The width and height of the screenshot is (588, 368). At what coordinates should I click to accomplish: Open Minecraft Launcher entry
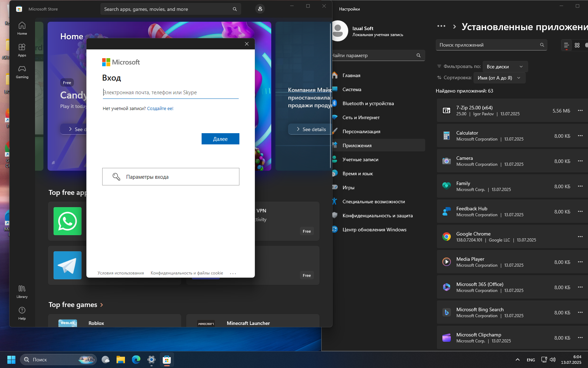click(253, 321)
